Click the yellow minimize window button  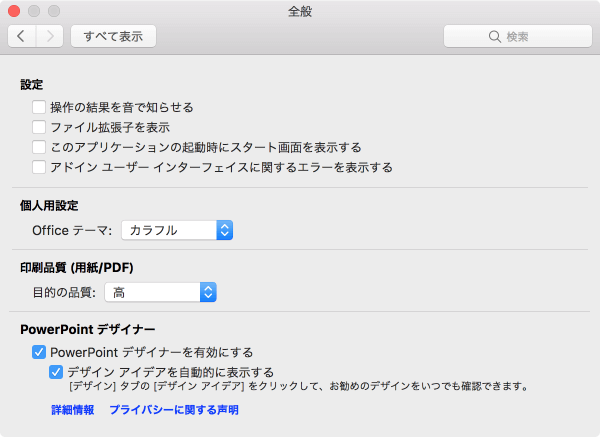coord(33,11)
